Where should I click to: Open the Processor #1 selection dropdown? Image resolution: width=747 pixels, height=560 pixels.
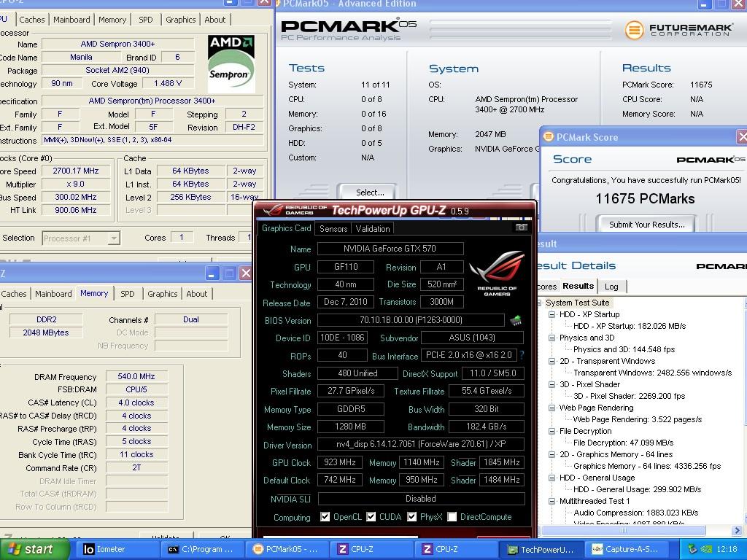pyautogui.click(x=113, y=238)
